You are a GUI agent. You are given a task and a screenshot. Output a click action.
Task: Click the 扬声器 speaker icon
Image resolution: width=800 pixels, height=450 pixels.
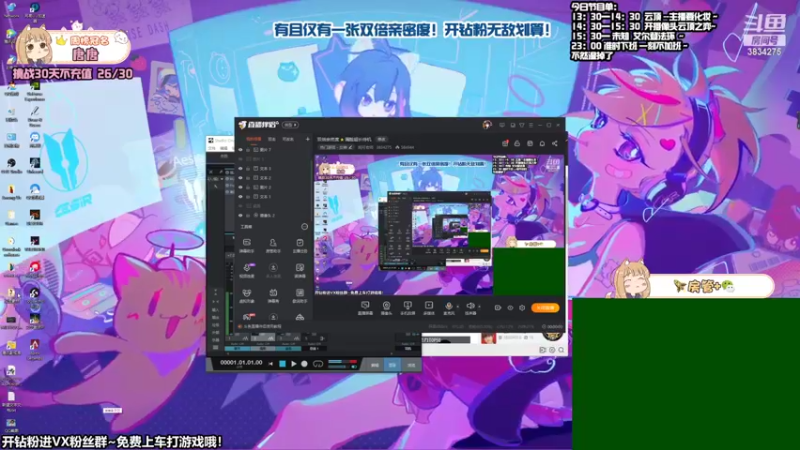(x=470, y=308)
